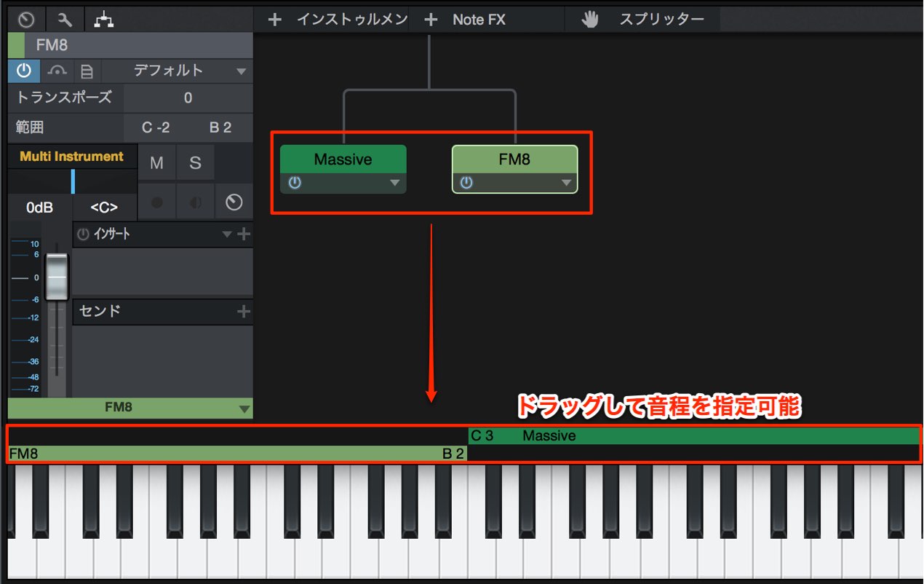Click the hand icon beside スプリッター
This screenshot has height=584, width=924.
tap(589, 20)
